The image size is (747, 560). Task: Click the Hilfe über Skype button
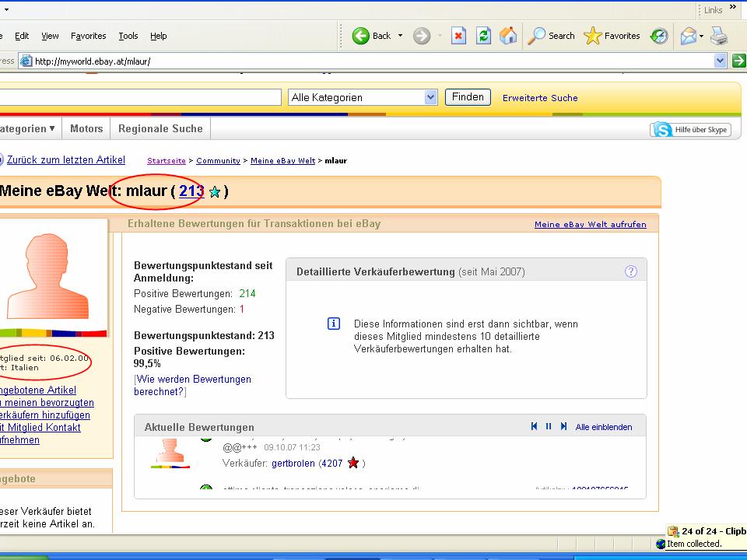pos(691,130)
